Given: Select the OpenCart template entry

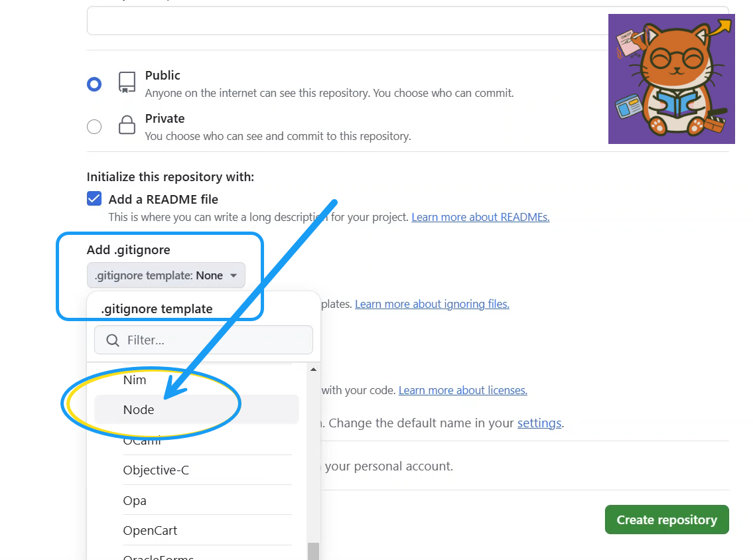Looking at the screenshot, I should point(150,531).
